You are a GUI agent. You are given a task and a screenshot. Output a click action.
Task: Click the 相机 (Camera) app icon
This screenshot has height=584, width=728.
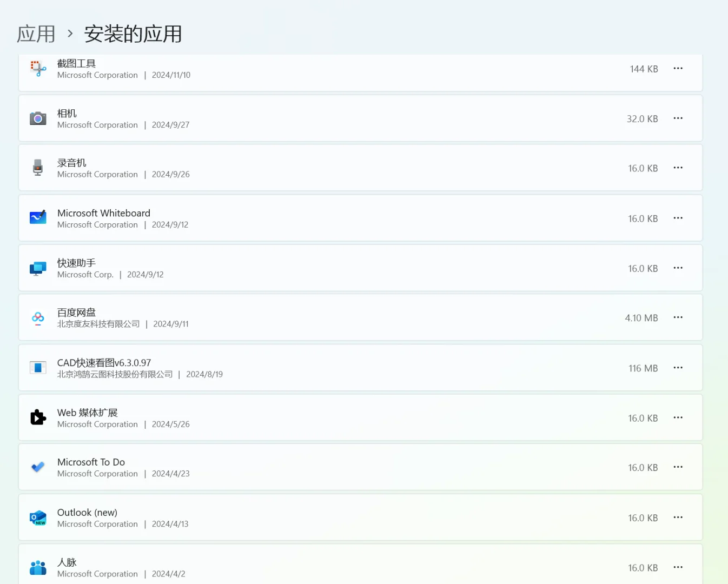tap(37, 118)
